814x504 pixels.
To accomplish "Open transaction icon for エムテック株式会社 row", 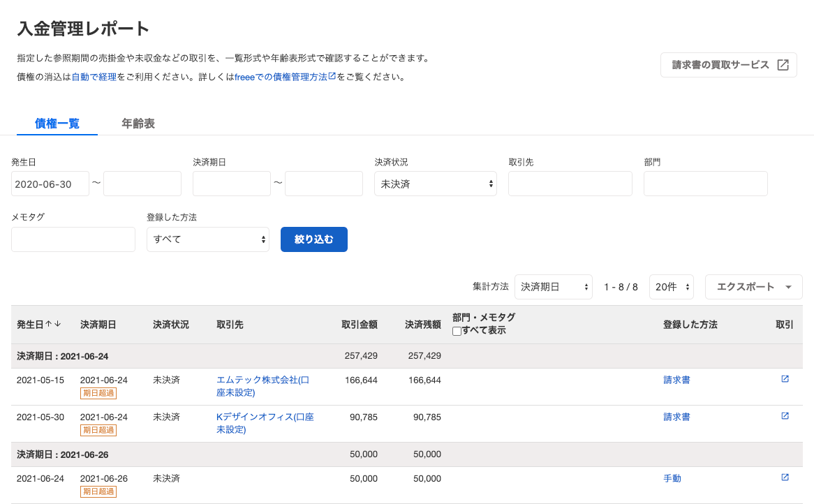I will click(785, 379).
